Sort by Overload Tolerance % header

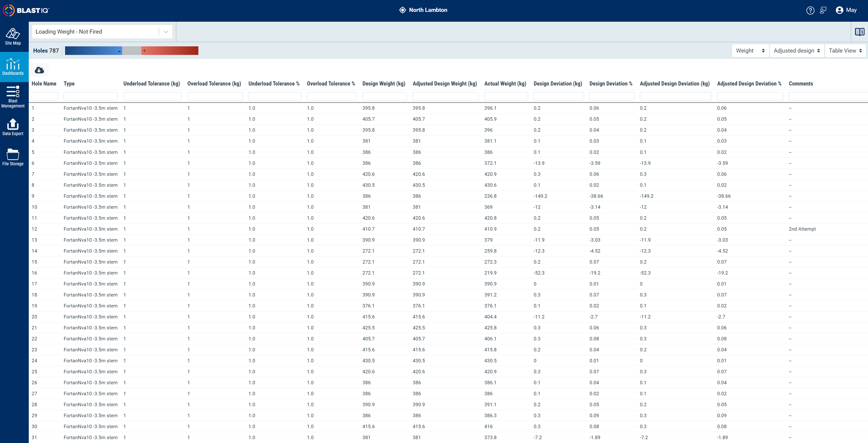[331, 83]
